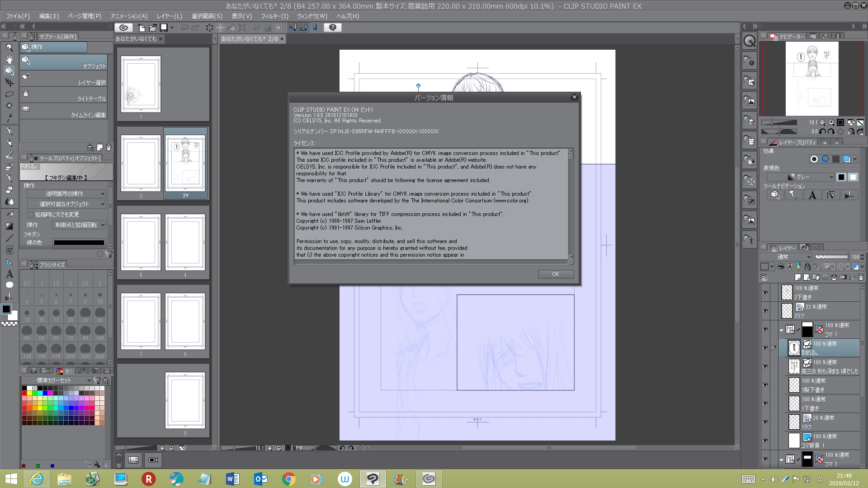Viewport: 868px width, 488px height.
Task: Open the ファイル(F) menu
Action: click(18, 16)
